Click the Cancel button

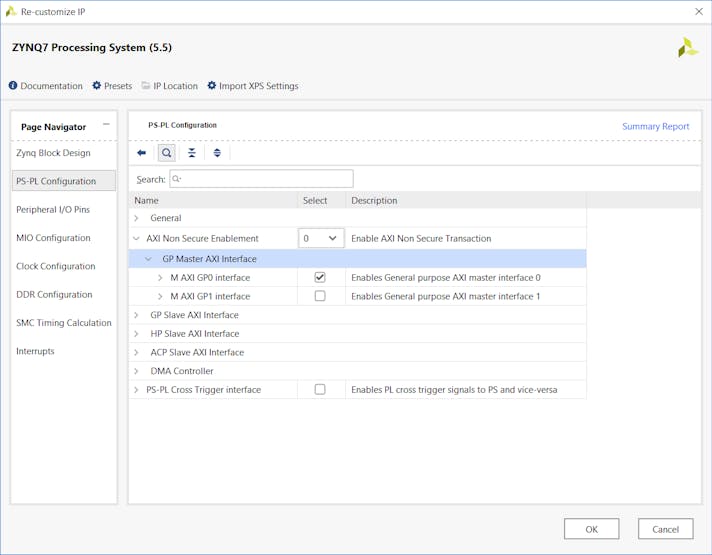click(x=665, y=529)
